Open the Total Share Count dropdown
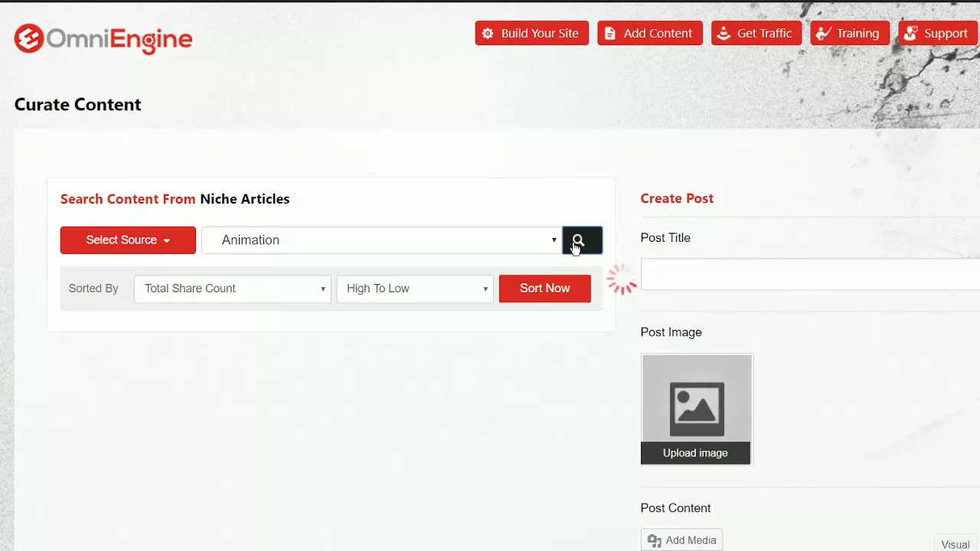 233,289
